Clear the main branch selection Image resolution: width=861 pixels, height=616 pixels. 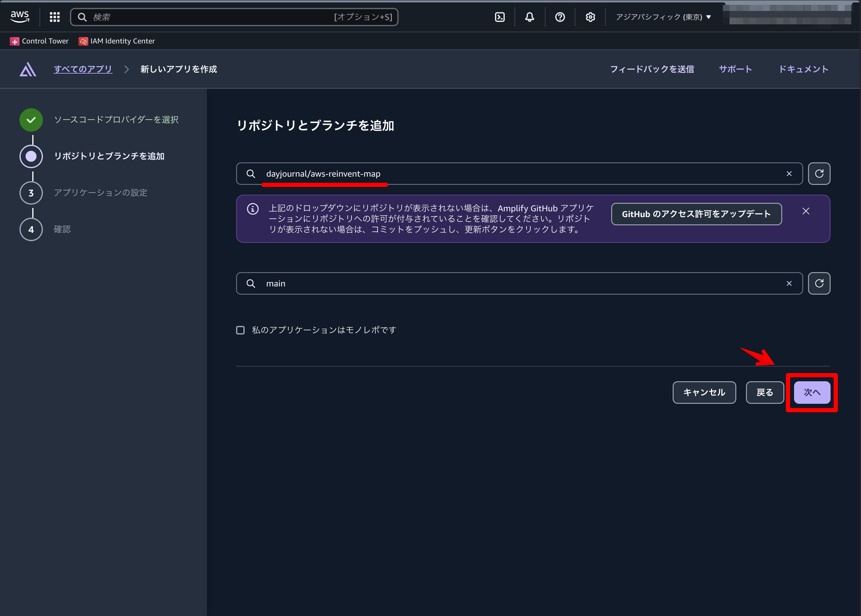point(789,283)
